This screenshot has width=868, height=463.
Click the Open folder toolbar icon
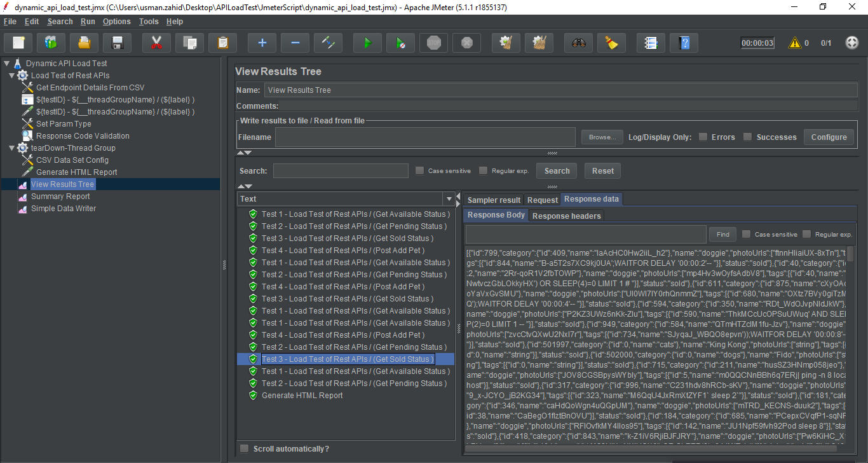84,43
